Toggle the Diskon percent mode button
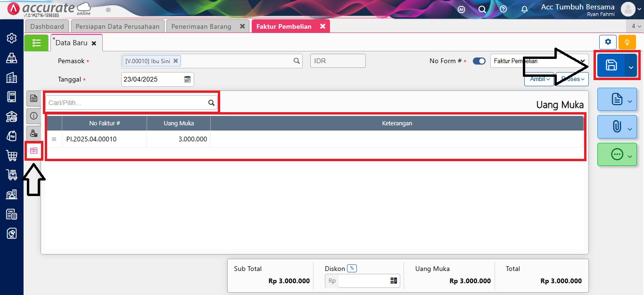Screen dimensions: 644x295 352,269
